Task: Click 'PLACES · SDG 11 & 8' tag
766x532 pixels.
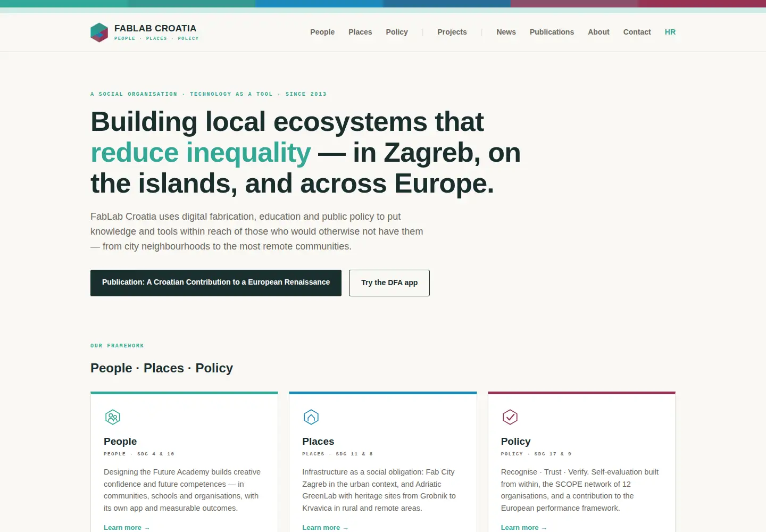Action: 337,454
